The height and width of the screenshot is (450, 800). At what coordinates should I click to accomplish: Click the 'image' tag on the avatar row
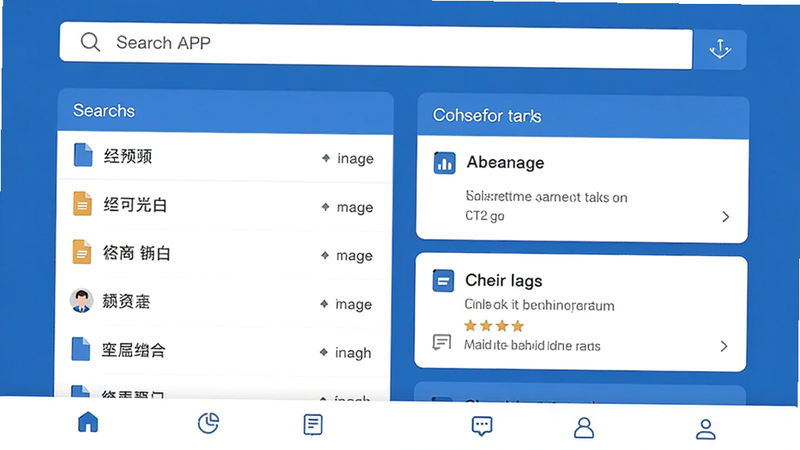click(353, 305)
